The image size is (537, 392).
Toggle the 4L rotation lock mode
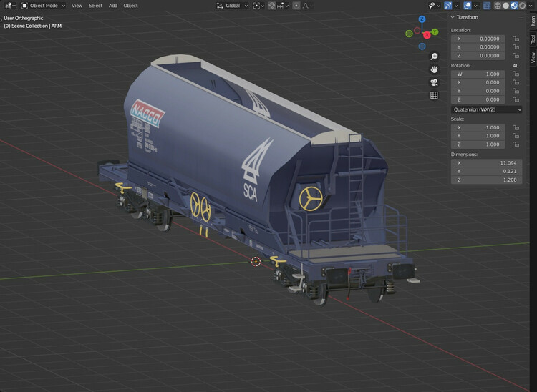[x=516, y=65]
